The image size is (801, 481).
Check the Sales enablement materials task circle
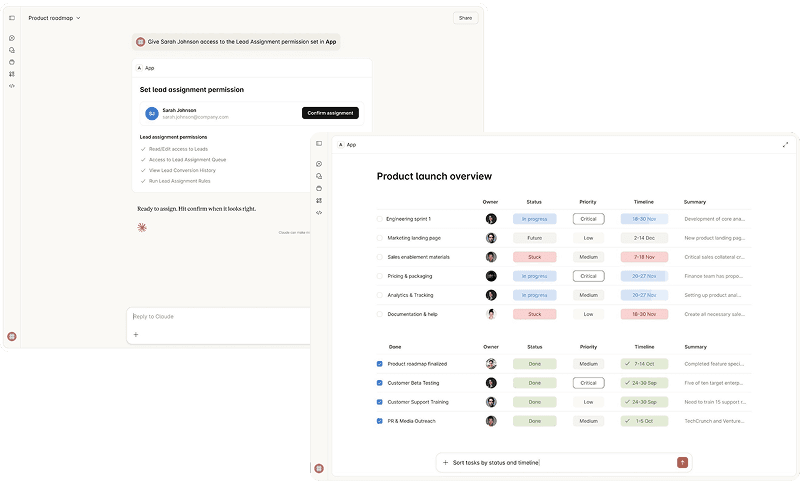click(x=380, y=257)
